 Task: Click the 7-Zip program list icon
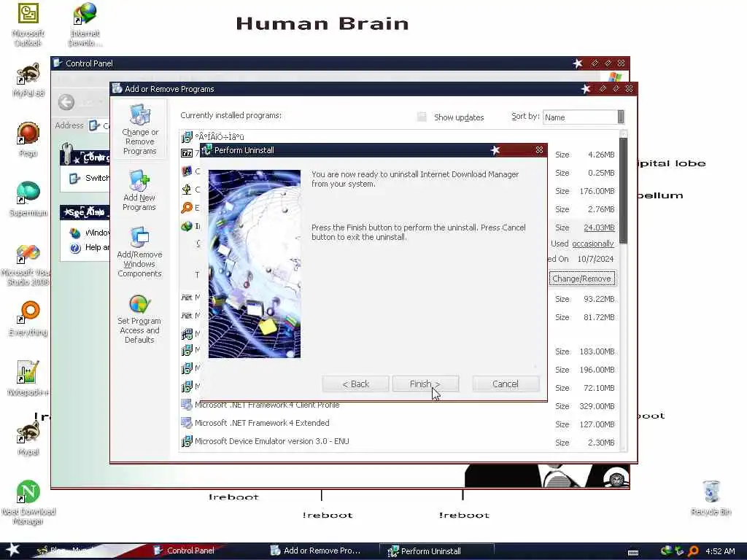187,153
